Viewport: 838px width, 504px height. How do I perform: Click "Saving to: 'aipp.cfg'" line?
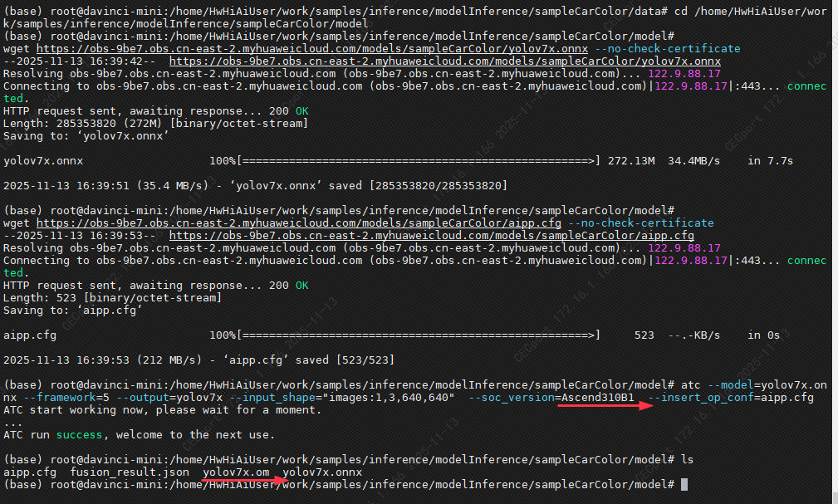point(73,310)
